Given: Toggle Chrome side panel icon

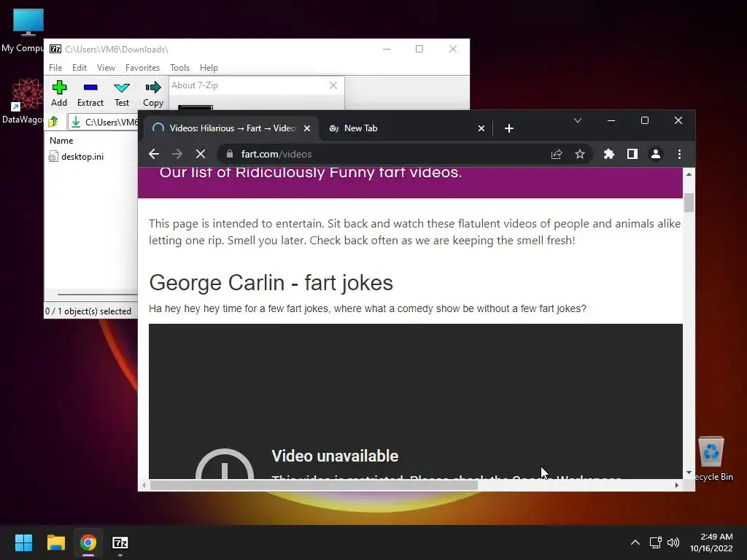Looking at the screenshot, I should pyautogui.click(x=632, y=154).
